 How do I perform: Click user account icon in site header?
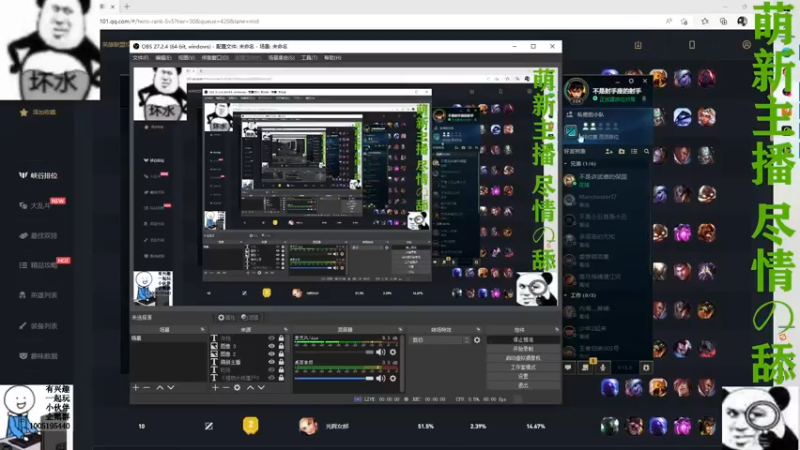(746, 45)
